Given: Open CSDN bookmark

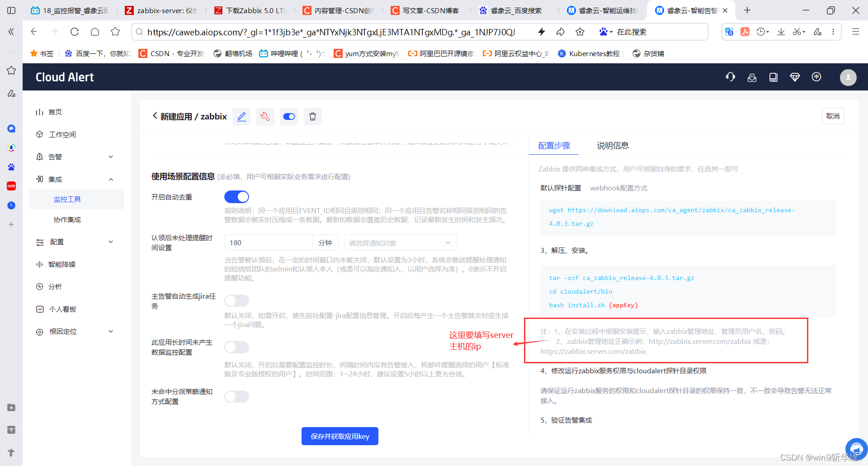Looking at the screenshot, I should (x=172, y=53).
